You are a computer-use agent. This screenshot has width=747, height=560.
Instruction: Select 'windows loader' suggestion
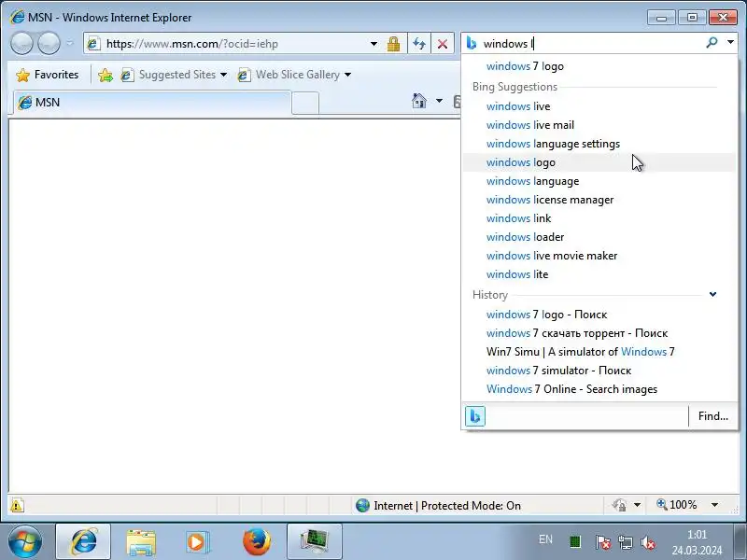[599, 237]
